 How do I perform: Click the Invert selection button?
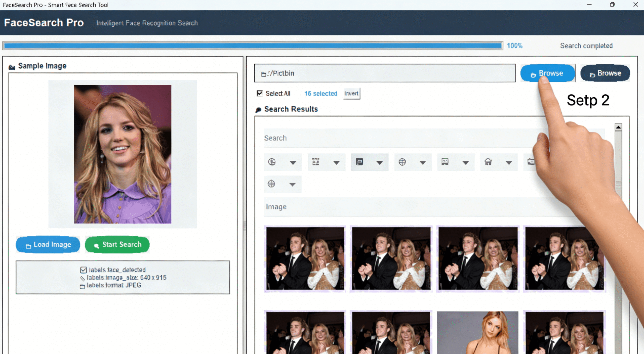[x=351, y=94]
